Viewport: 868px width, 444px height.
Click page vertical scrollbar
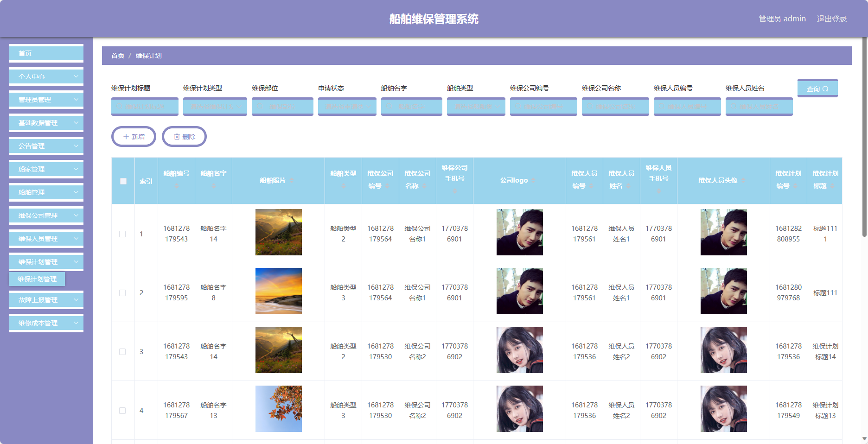click(x=864, y=137)
